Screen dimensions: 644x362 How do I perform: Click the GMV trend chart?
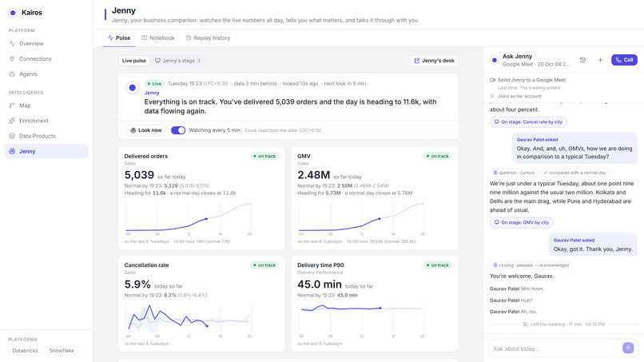click(362, 219)
